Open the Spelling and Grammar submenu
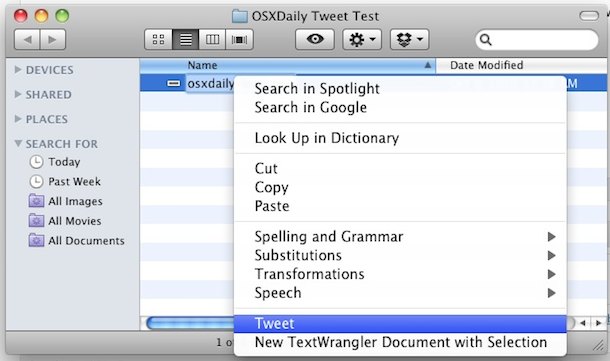Screen dimensions: 610x361 click(400, 237)
